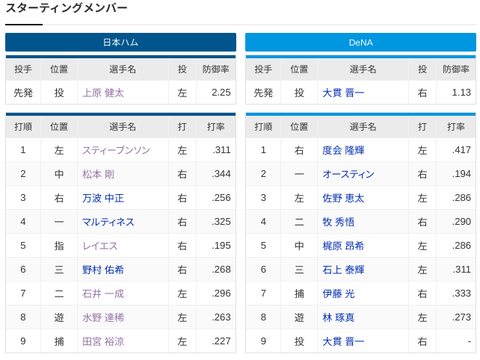Click 捕 position cell in 伊藤 光 row
The image size is (480, 360).
299,294
